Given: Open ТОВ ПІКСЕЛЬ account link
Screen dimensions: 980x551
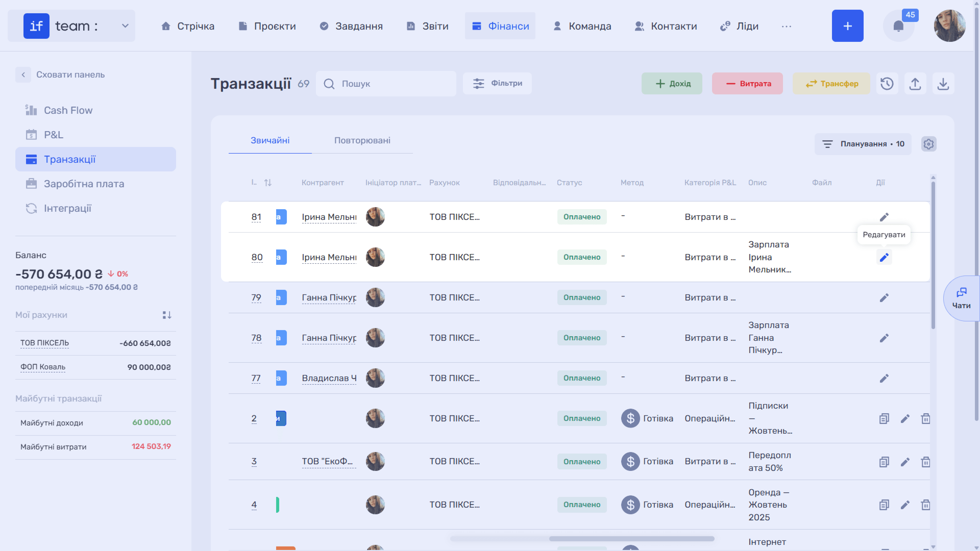Looking at the screenshot, I should pos(44,343).
